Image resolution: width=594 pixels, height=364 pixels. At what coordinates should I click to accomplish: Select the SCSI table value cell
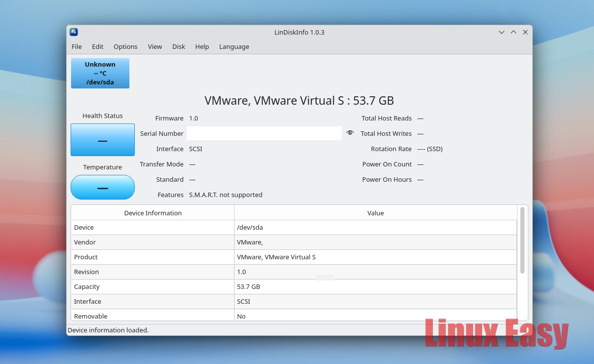click(375, 302)
